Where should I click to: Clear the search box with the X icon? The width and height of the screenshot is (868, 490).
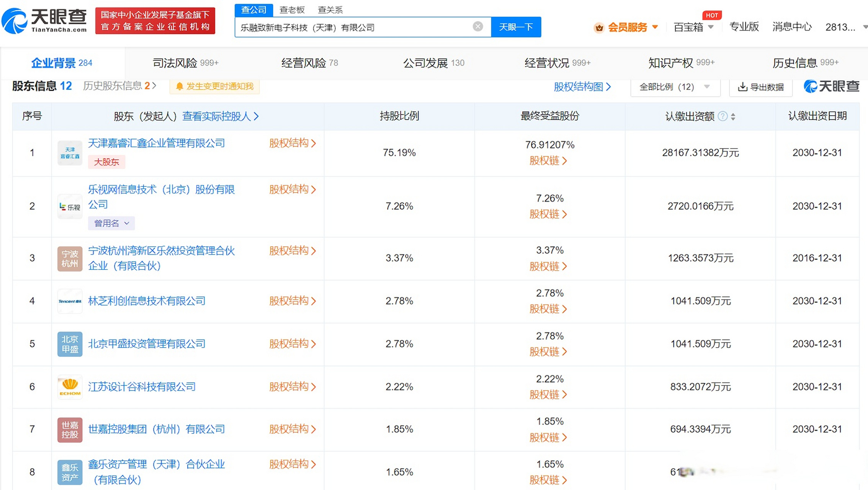pos(477,26)
